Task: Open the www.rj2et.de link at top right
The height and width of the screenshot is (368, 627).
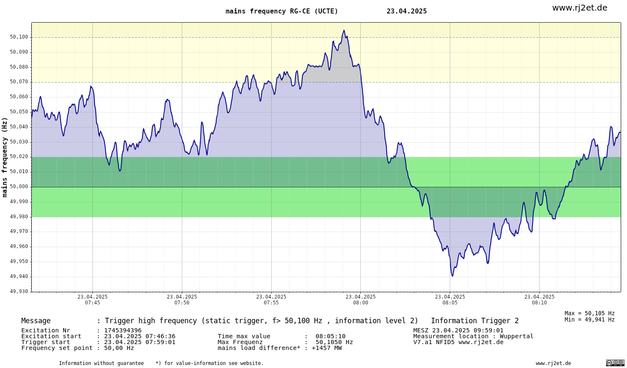Action: click(x=579, y=8)
